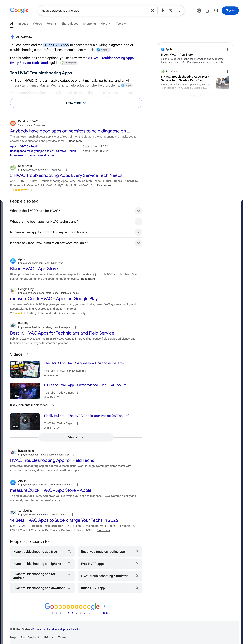
Task: Open 'HVAC Troubleshooting App for Field Techs' link
Action: [52, 460]
